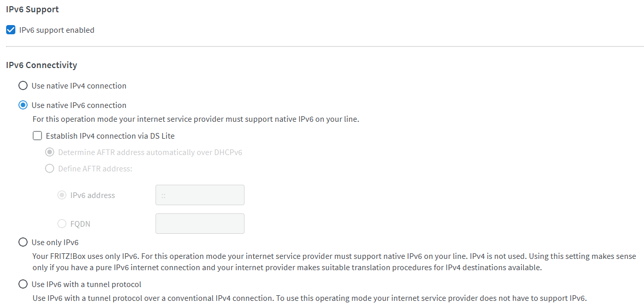Select the Define AFTR address radio button

50,168
